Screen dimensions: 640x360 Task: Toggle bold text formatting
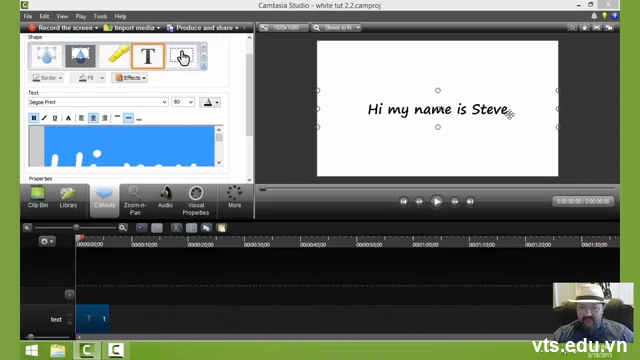point(34,118)
